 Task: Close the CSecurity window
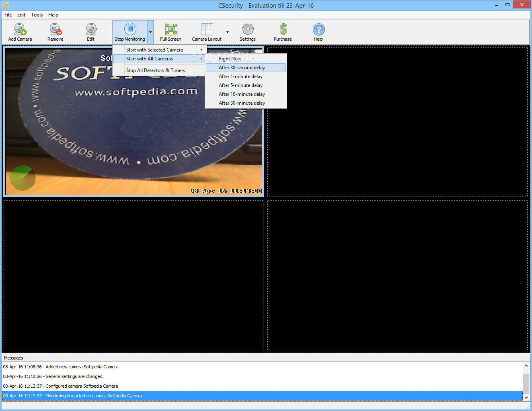click(522, 5)
